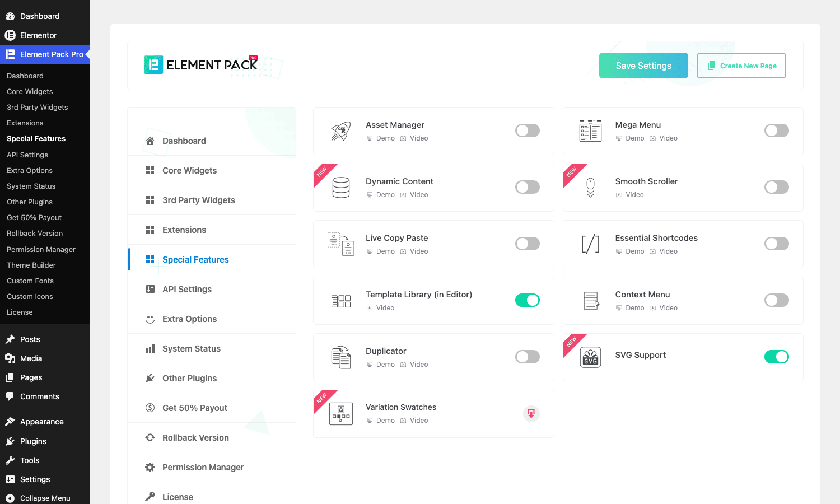Click the System Status bar chart icon
Viewport: 840px width, 504px height.
150,348
